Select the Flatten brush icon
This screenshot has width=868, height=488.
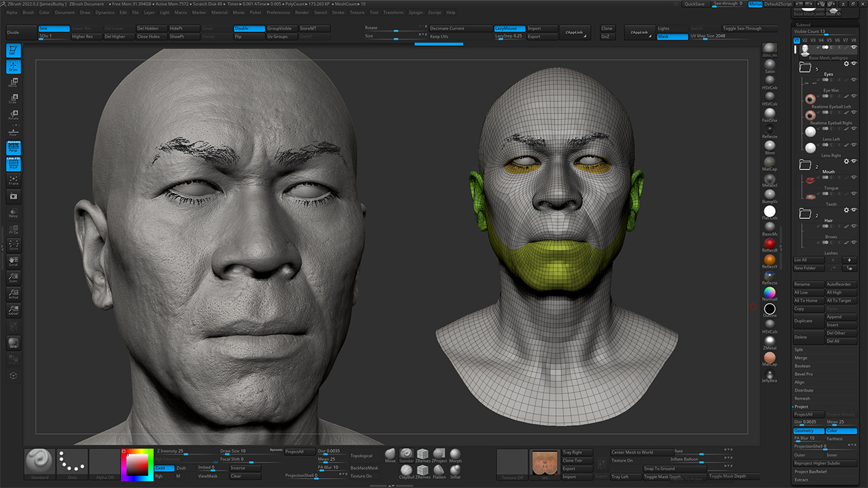click(x=439, y=472)
